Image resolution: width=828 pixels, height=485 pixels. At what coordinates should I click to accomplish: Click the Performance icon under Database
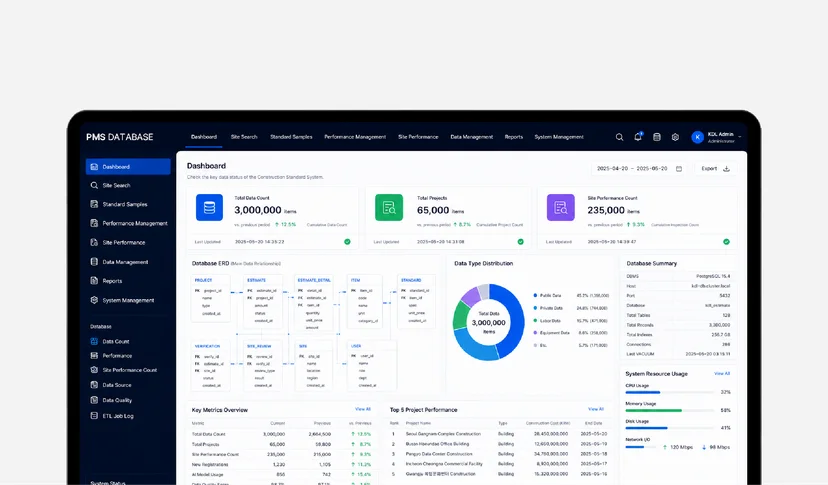[x=94, y=356]
